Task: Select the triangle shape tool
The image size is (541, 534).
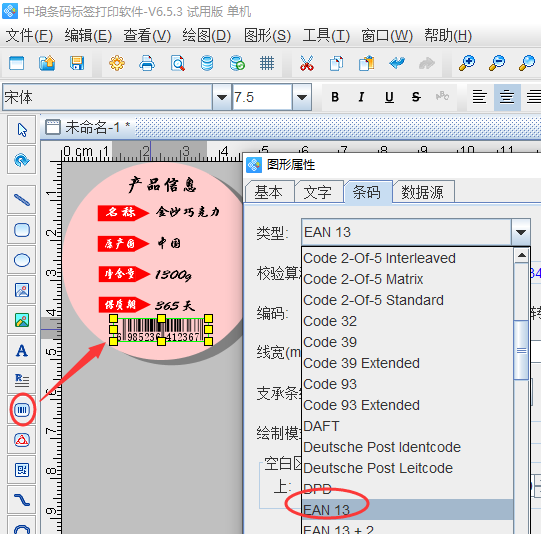Action: [22, 440]
